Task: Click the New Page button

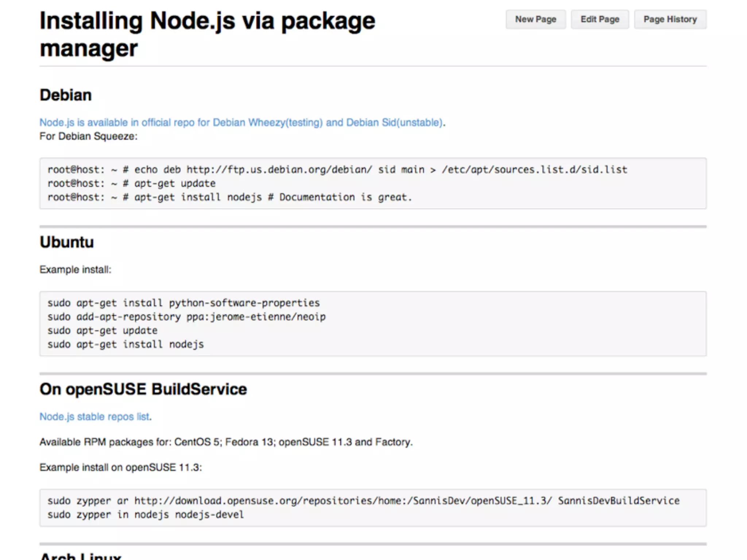Action: 535,19
